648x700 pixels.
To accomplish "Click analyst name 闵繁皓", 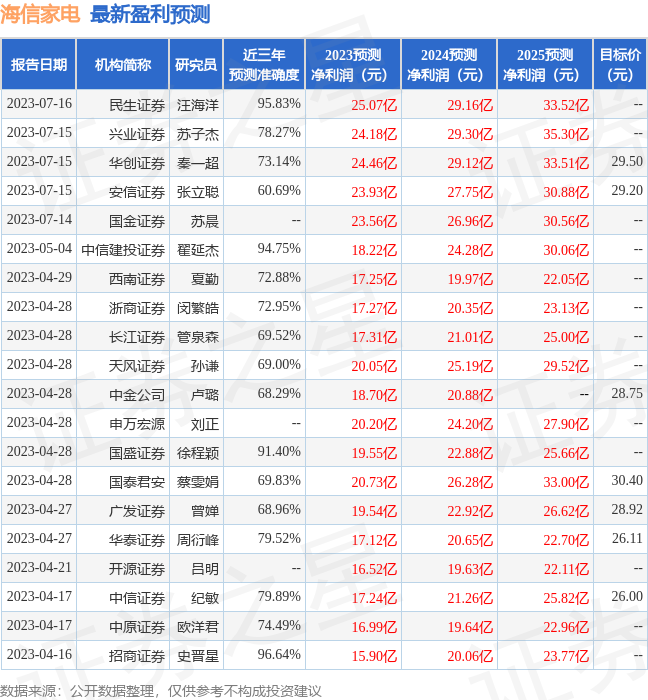I will coord(198,308).
